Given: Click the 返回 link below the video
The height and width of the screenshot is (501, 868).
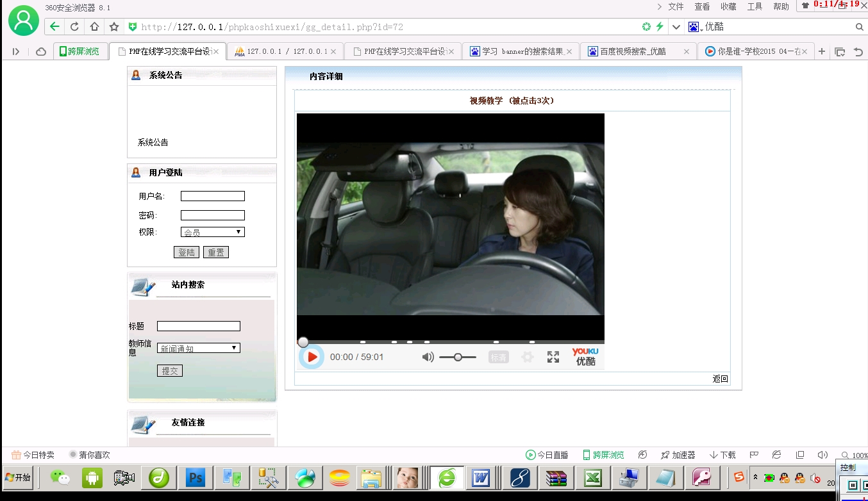Looking at the screenshot, I should [x=721, y=379].
